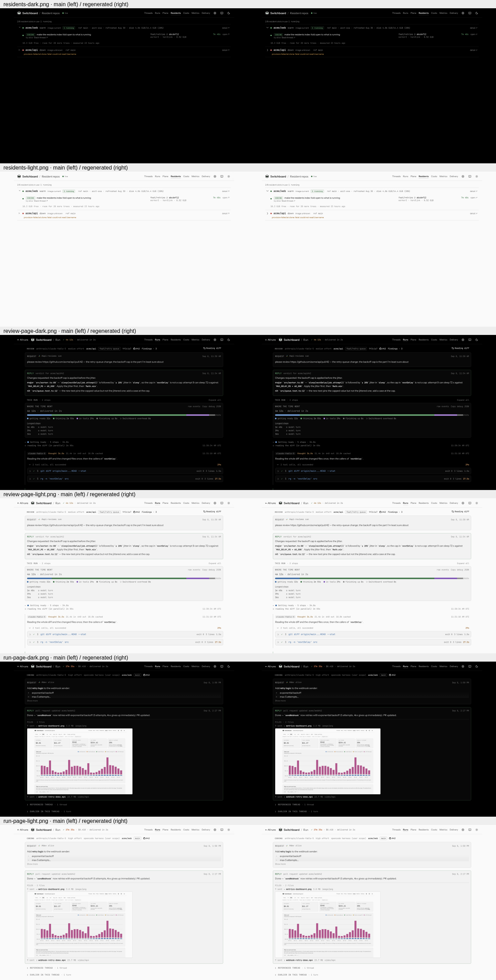Click the settings gear icon in run-page-light main panel
496x980 pixels.
[x=215, y=830]
